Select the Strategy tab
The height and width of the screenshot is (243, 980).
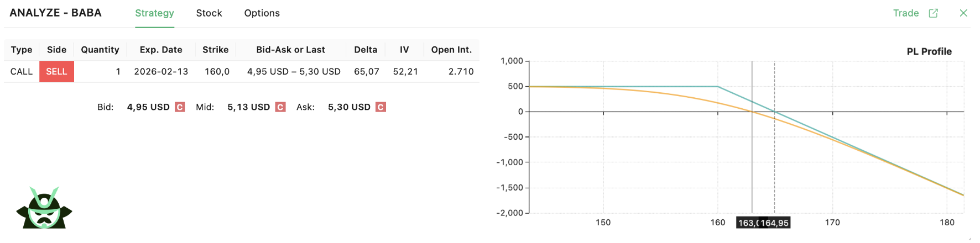coord(154,13)
